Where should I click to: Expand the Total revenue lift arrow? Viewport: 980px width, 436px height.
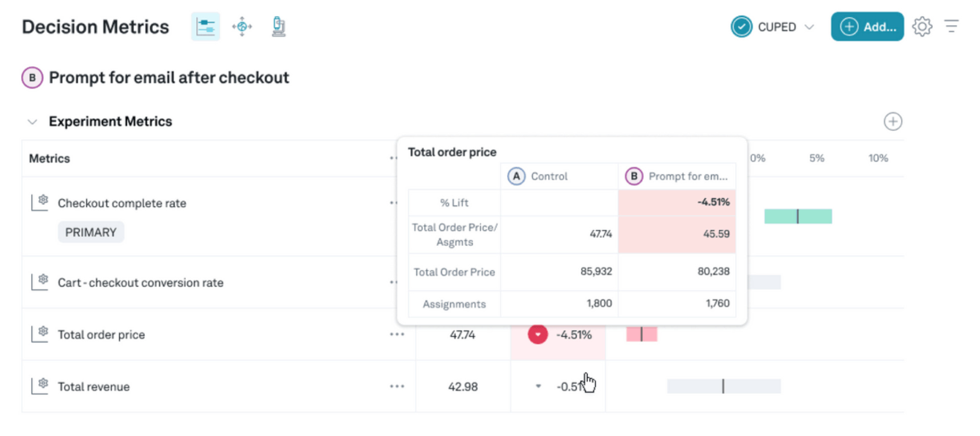pos(538,386)
